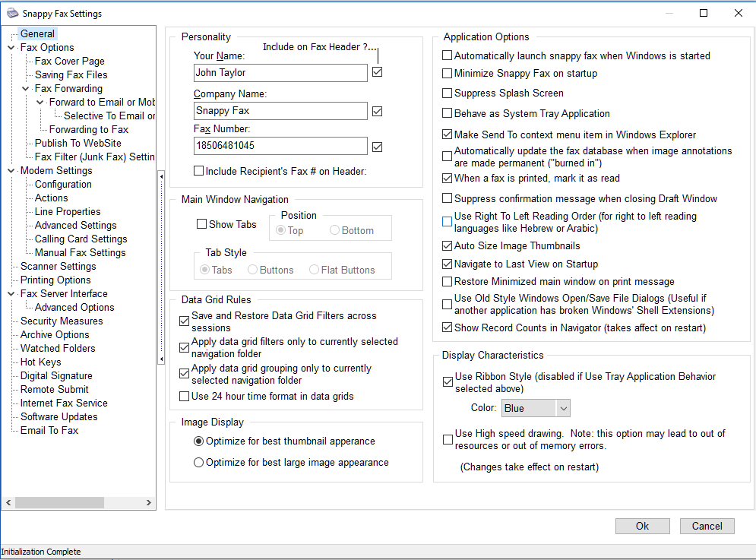Open Scanner Settings in the tree
Image resolution: width=756 pixels, height=560 pixels.
(58, 267)
